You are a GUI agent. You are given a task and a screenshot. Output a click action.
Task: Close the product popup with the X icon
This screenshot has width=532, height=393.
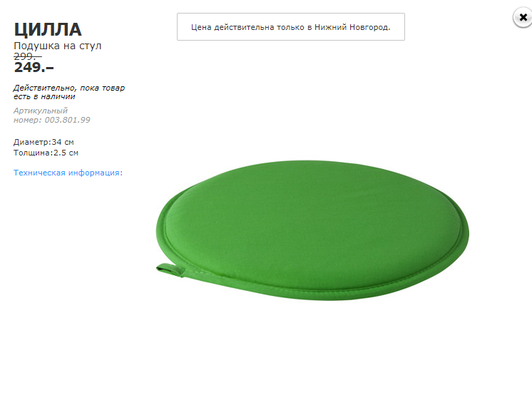tap(523, 18)
